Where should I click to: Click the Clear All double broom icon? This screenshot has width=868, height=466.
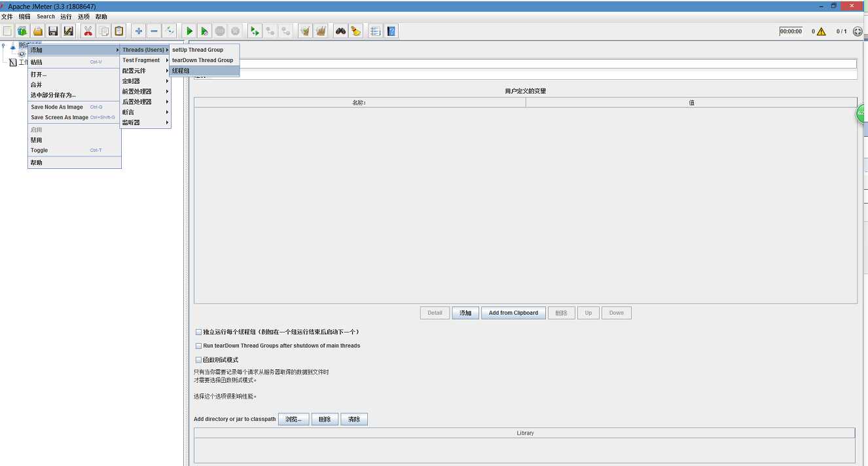click(x=321, y=31)
